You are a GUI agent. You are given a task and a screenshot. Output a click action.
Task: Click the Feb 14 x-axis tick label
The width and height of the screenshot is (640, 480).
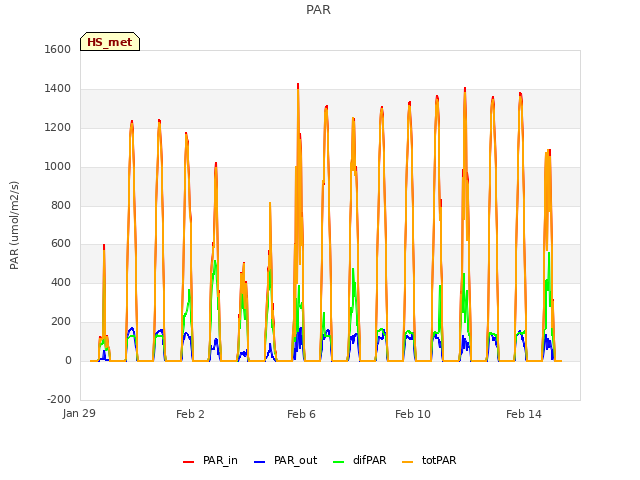(524, 414)
